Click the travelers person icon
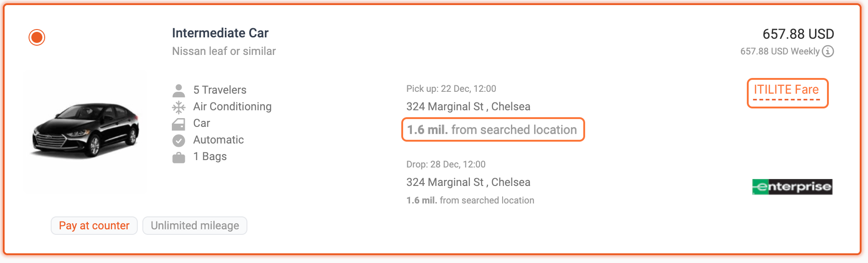868x263 pixels. pos(179,90)
